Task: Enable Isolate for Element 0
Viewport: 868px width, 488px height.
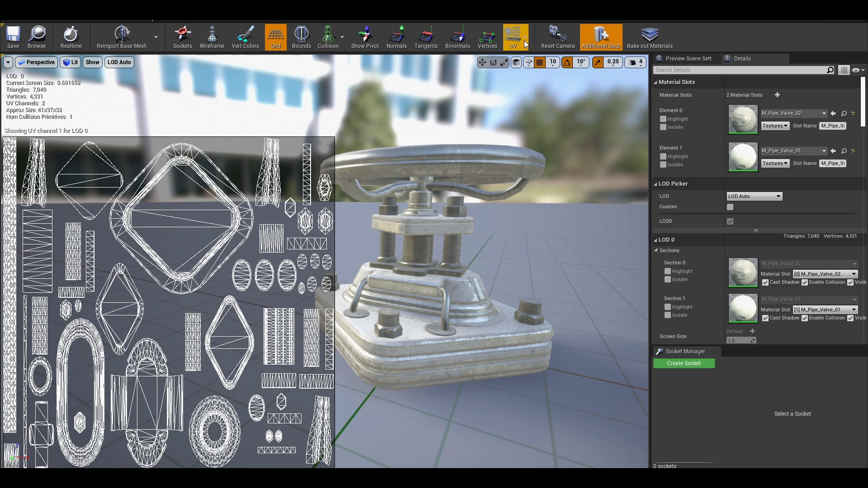Action: pos(663,127)
